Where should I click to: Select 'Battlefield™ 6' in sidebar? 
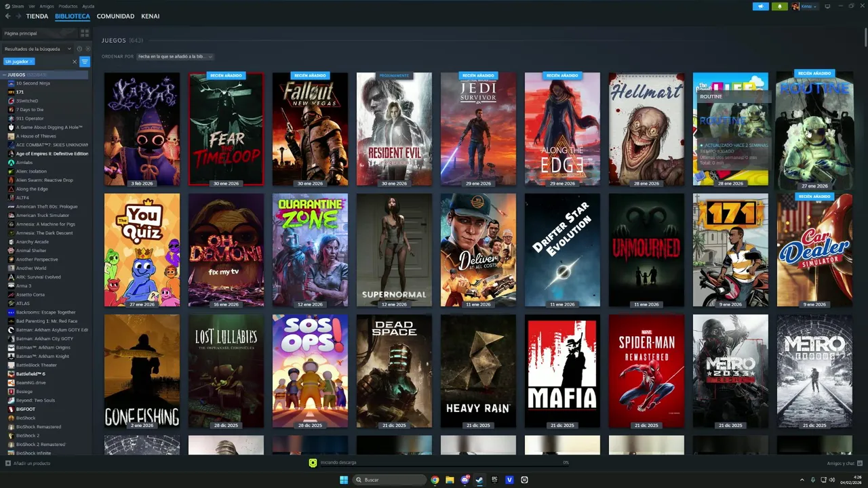coord(31,374)
